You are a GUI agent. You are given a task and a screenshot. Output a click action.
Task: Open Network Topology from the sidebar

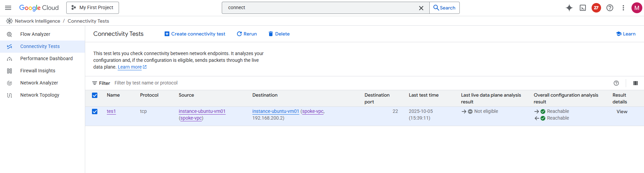point(40,95)
